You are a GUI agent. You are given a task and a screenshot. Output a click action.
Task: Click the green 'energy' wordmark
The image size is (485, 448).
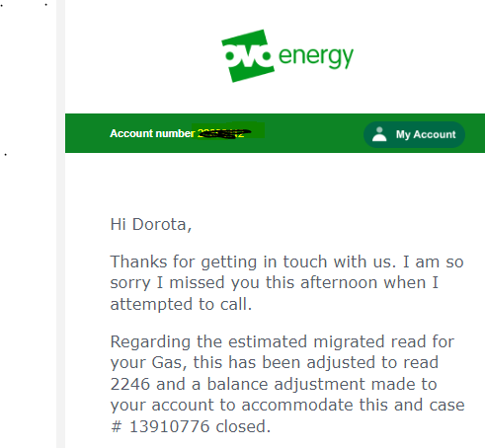click(316, 57)
